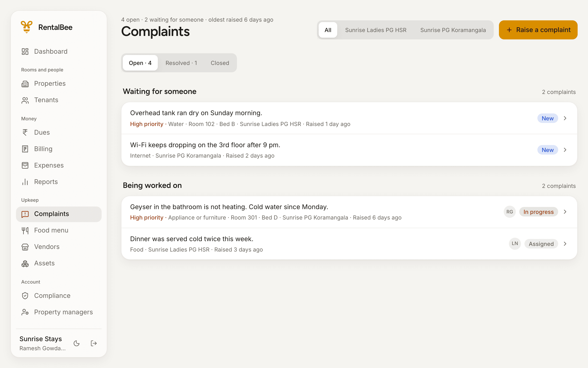
Task: Open geyser complaint via its chevron
Action: (565, 212)
